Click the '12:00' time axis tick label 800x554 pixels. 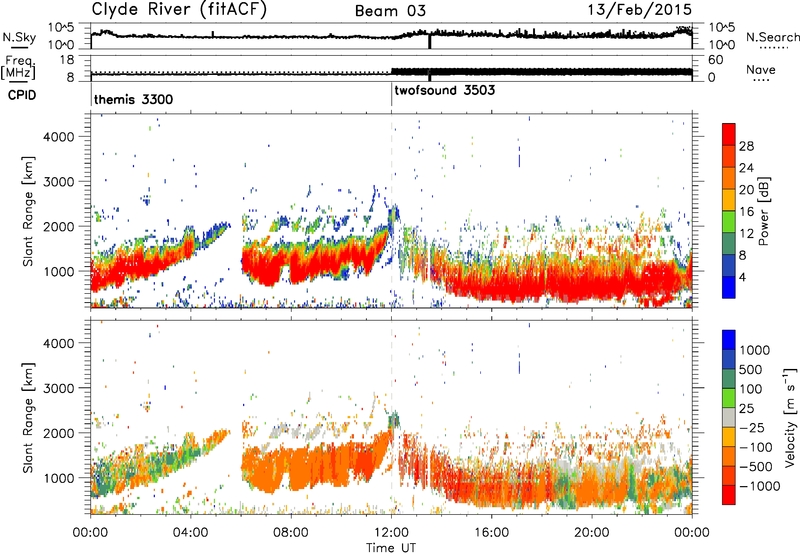391,533
